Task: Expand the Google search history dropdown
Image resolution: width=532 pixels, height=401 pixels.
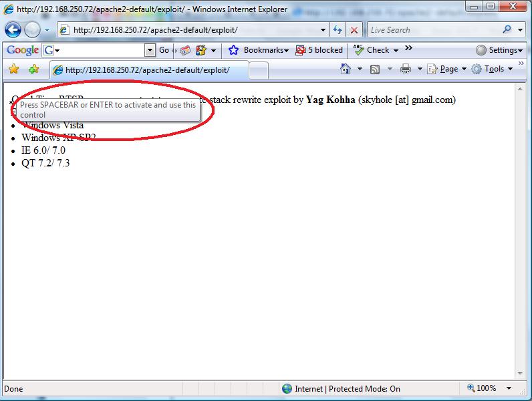Action: tap(150, 50)
